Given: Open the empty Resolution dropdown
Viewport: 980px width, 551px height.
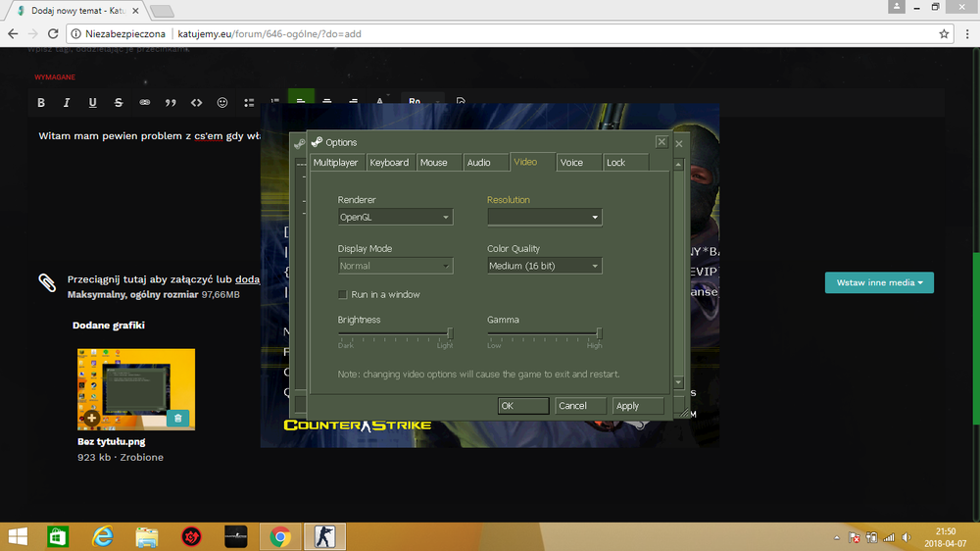Looking at the screenshot, I should (544, 217).
